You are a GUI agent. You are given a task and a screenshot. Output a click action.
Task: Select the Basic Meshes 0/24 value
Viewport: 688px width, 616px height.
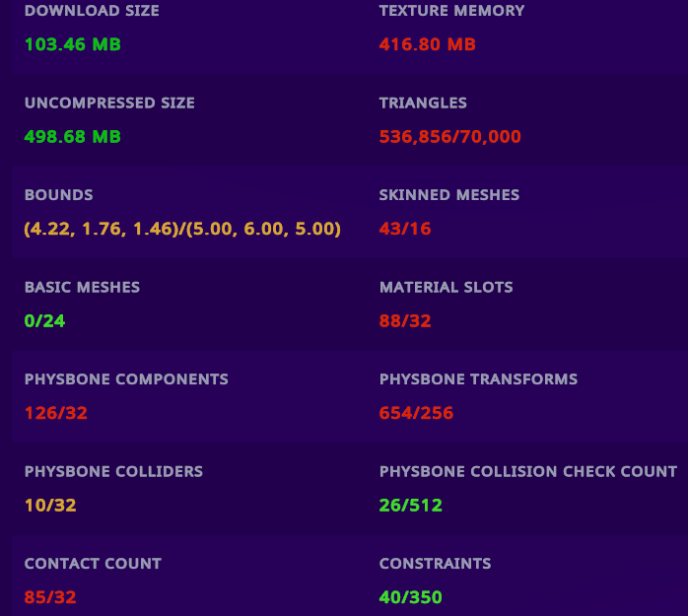click(x=44, y=320)
